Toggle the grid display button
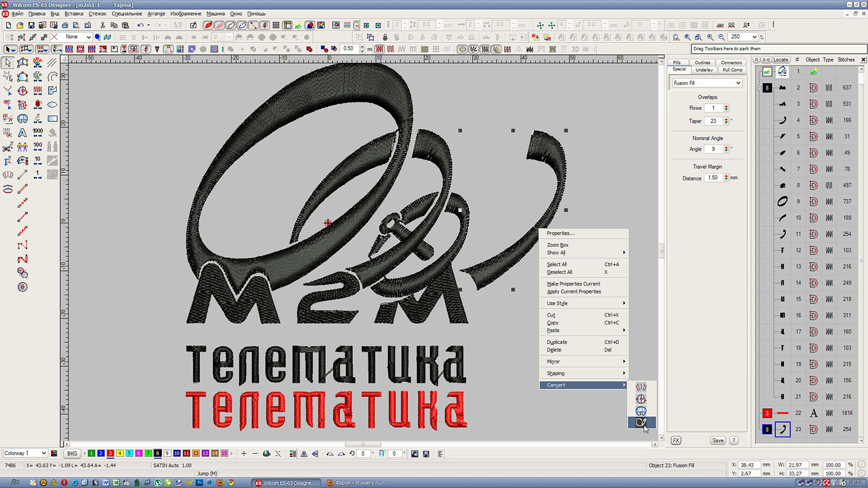 [x=276, y=25]
